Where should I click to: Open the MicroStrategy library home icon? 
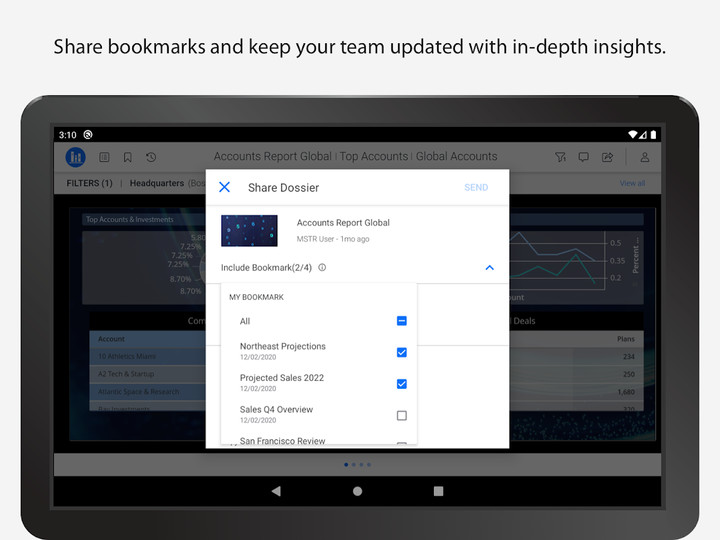75,157
